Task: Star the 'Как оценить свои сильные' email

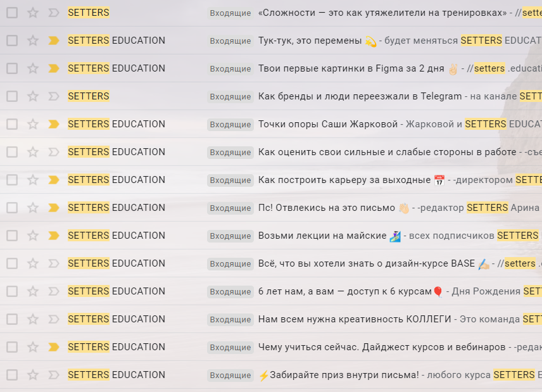Action: (x=33, y=152)
